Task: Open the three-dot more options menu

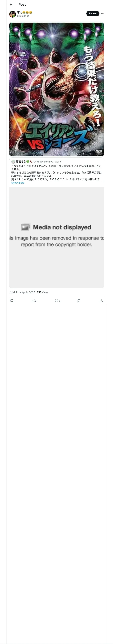Action: click(102, 14)
